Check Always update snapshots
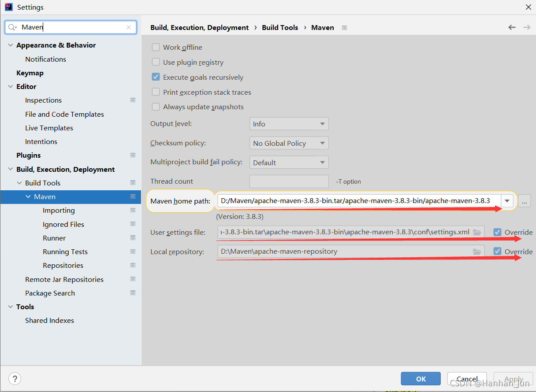536x392 pixels. click(x=156, y=107)
